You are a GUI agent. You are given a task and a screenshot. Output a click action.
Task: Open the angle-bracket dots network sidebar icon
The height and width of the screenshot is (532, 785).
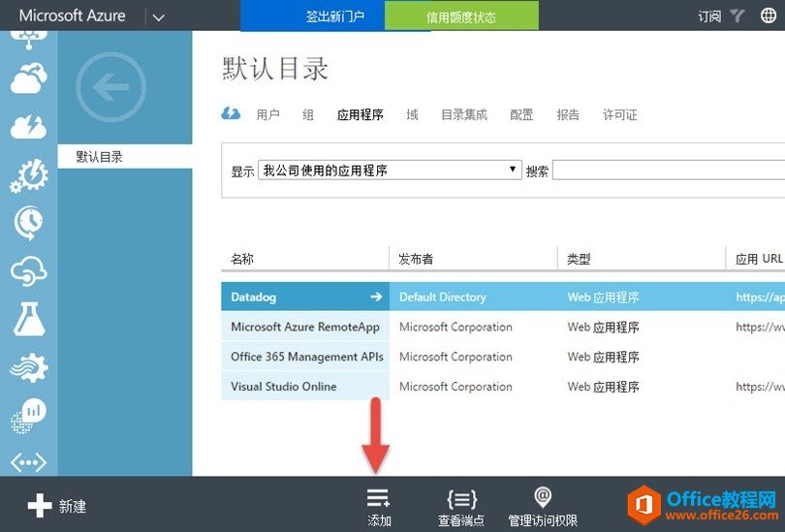pos(28,462)
